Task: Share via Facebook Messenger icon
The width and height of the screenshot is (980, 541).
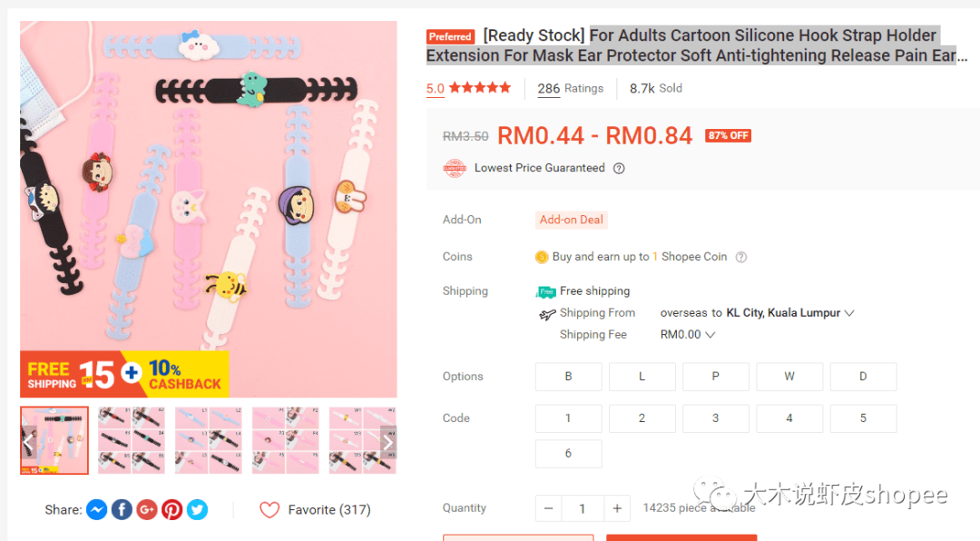Action: click(97, 509)
